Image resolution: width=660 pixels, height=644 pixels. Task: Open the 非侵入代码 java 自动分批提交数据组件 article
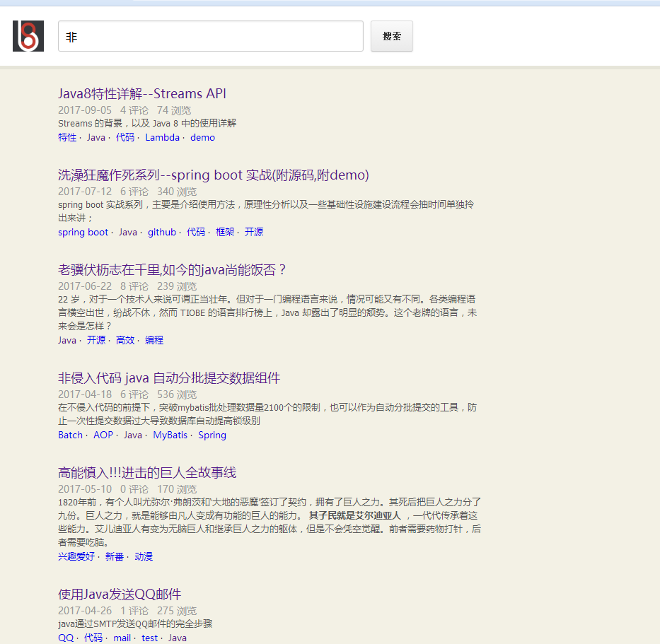pyautogui.click(x=166, y=377)
